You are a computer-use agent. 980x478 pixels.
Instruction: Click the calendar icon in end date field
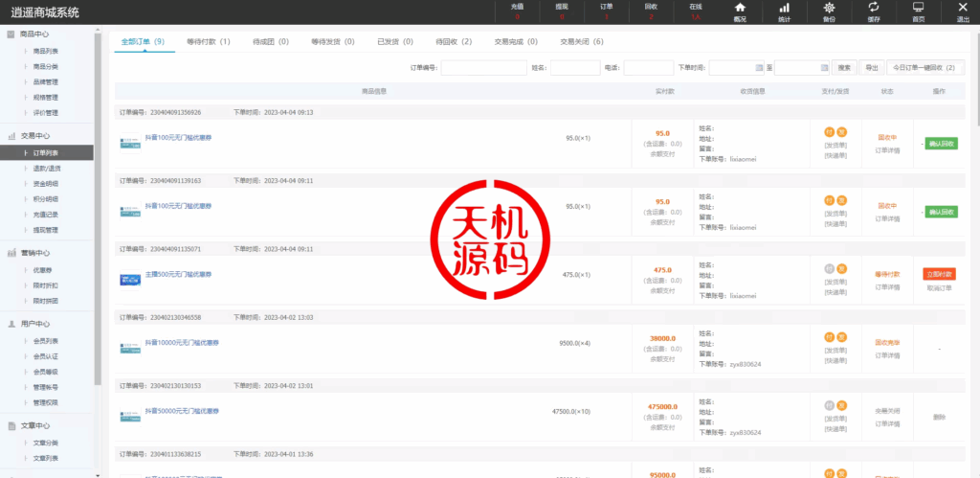coord(822,68)
